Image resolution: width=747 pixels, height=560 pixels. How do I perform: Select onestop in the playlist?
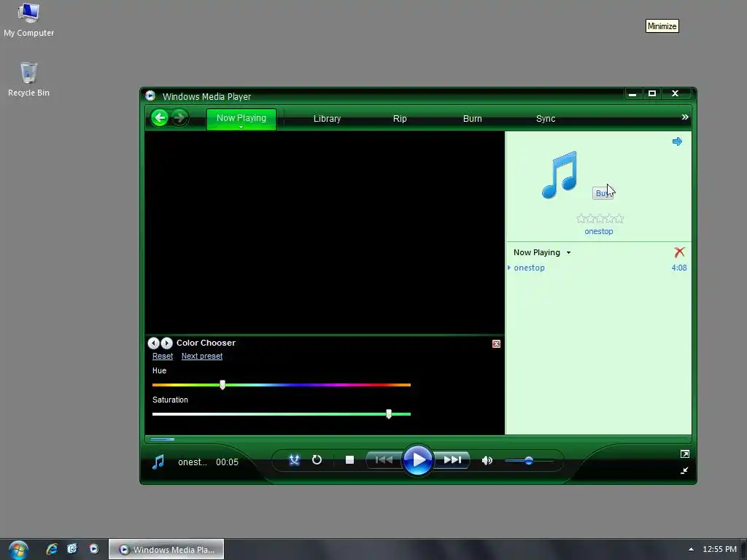(529, 268)
